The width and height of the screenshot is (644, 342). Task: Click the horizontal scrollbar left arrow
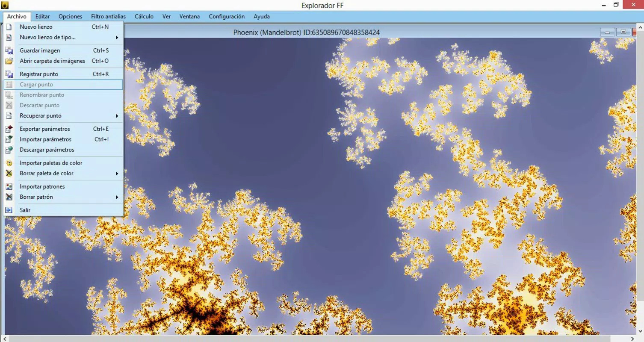pyautogui.click(x=4, y=339)
